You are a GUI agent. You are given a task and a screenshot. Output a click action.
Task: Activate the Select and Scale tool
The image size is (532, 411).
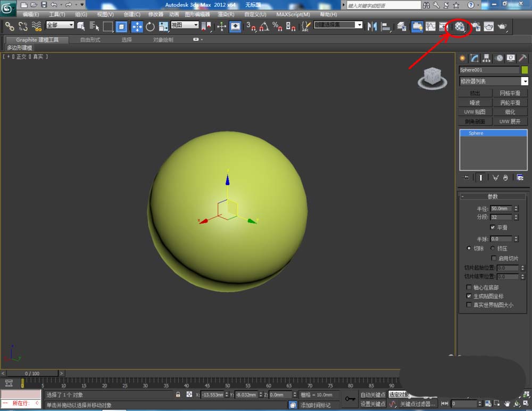click(x=163, y=26)
